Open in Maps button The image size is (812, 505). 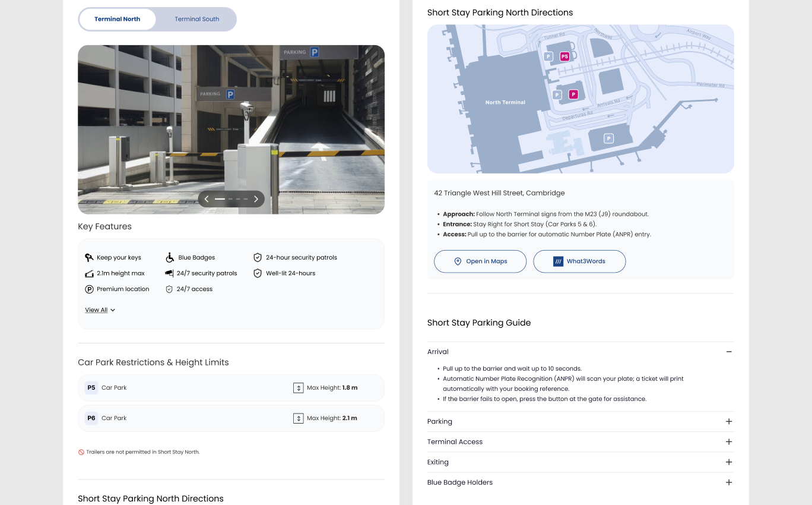click(x=480, y=261)
